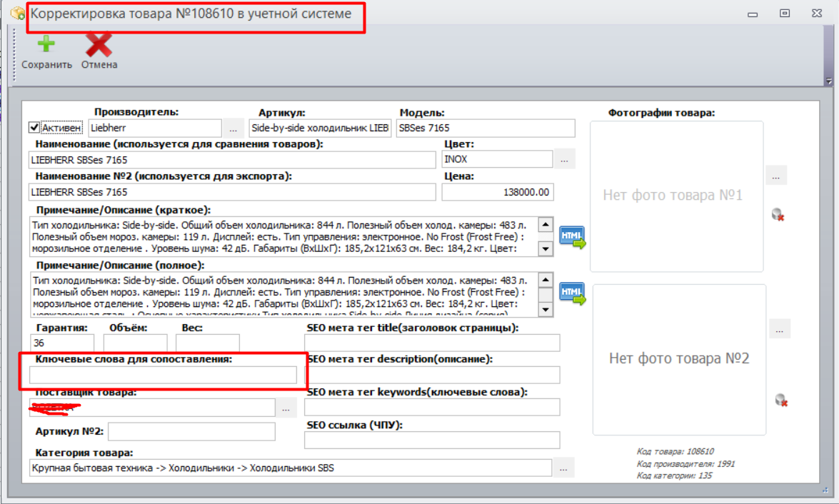Click the green plus Save icon

[46, 44]
